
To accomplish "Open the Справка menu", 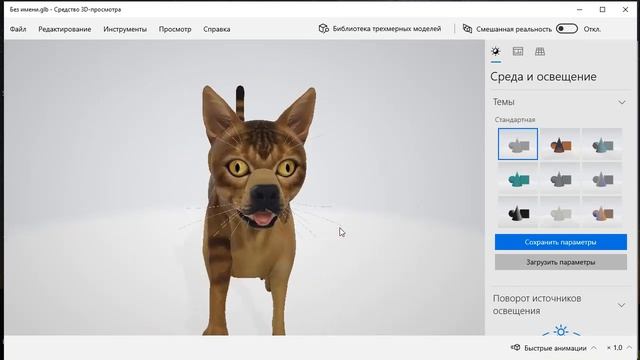I will (217, 29).
